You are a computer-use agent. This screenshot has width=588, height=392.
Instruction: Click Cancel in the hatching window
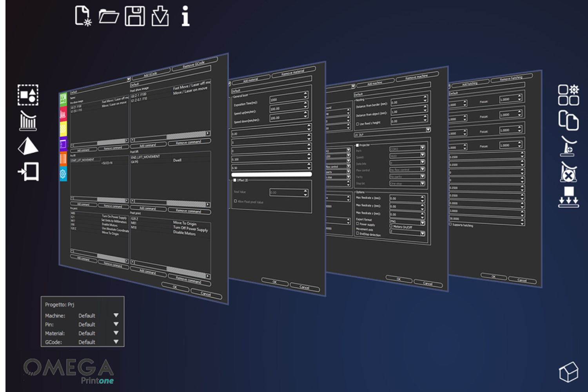pyautogui.click(x=522, y=280)
